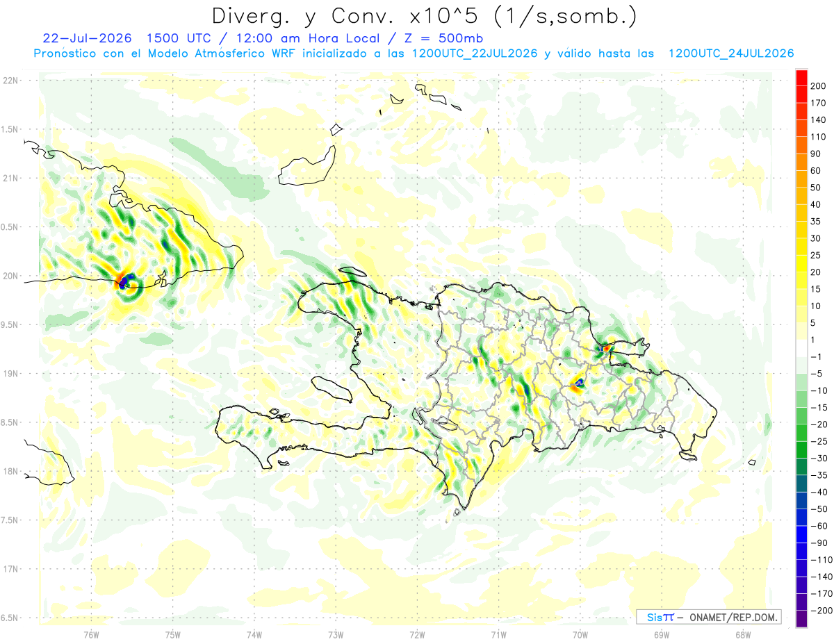834x644 pixels.
Task: Click the '9.5N' latitude label
Action: coord(10,324)
